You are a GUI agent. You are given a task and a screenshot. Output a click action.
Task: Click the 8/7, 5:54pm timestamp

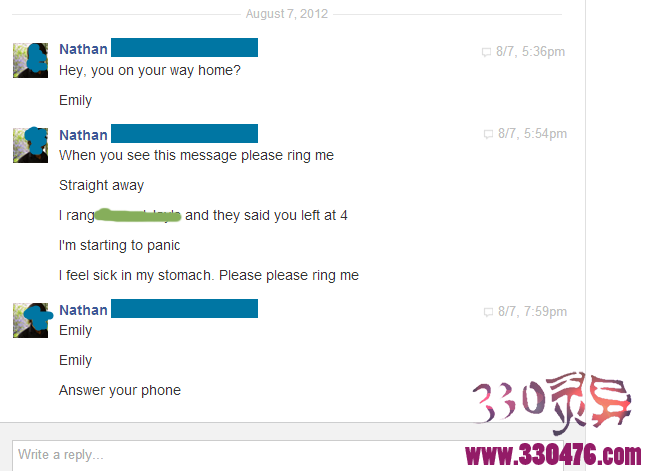(532, 133)
